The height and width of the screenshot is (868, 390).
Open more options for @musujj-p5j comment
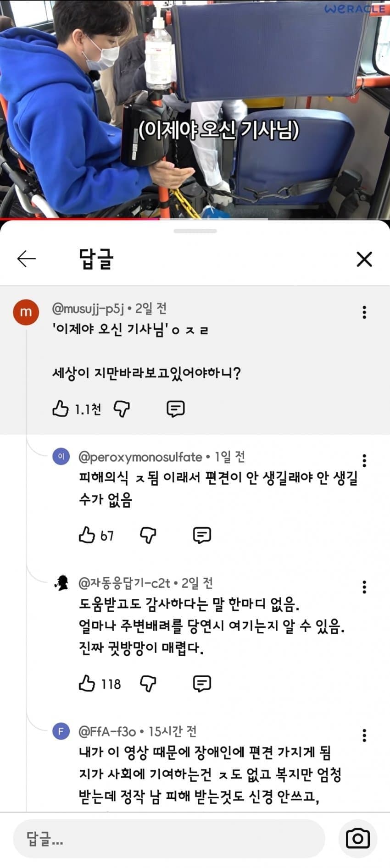pos(364,312)
